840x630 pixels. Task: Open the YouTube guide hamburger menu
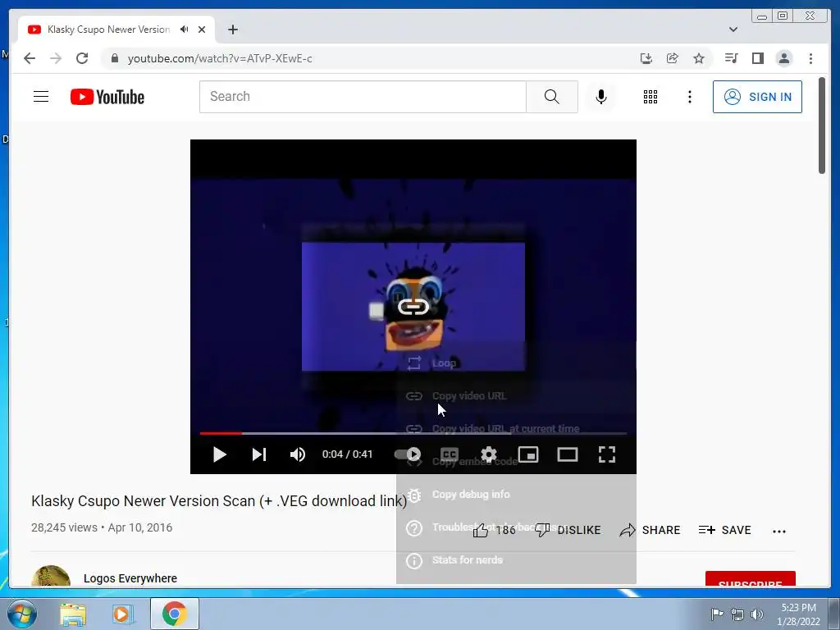click(41, 97)
